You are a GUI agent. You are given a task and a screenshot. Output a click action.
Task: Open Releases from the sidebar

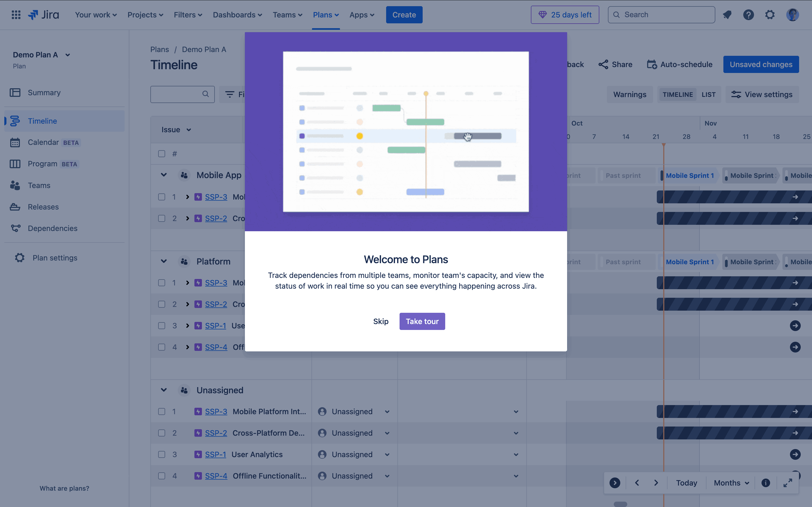tap(43, 207)
